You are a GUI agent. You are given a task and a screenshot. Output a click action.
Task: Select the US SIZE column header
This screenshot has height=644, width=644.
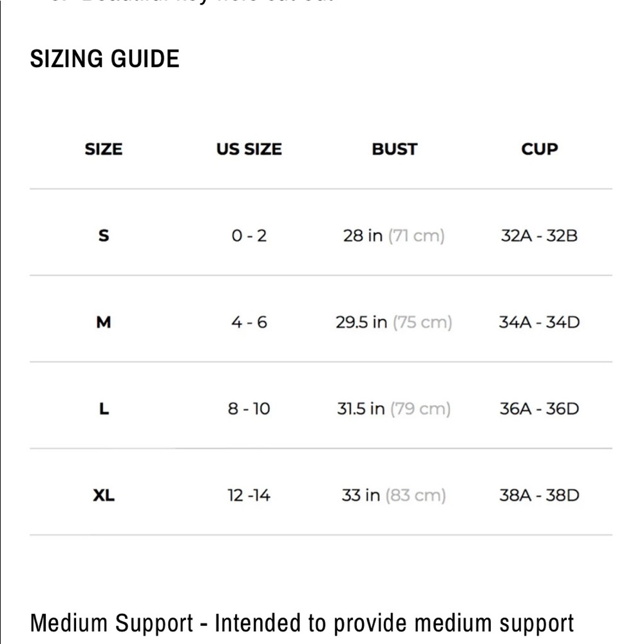click(249, 149)
